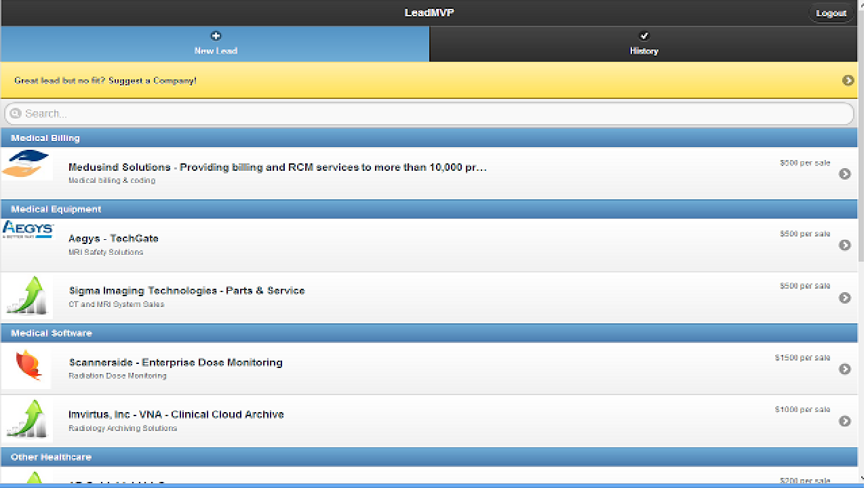The height and width of the screenshot is (488, 868).
Task: Select Aegys - TechGate listing
Action: click(x=429, y=245)
